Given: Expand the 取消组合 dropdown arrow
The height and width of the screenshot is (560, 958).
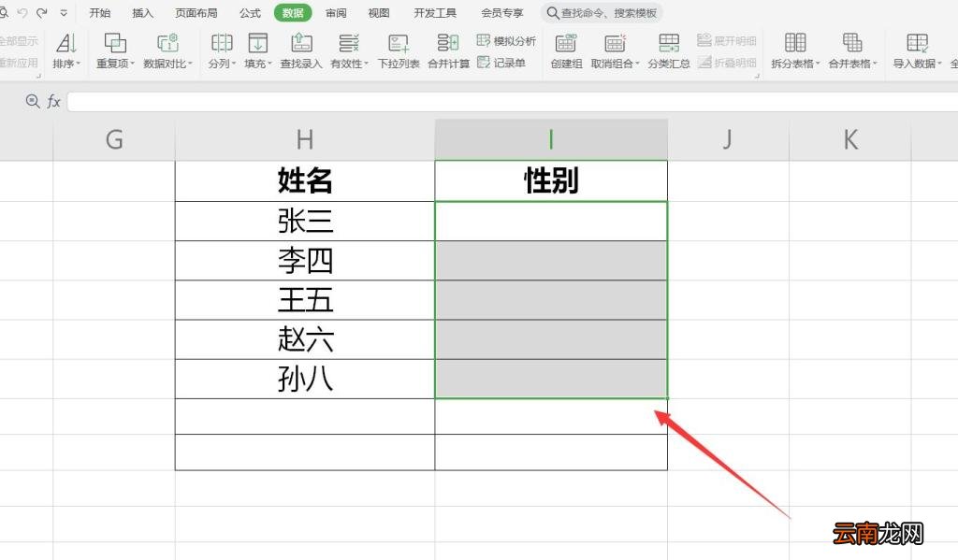Looking at the screenshot, I should point(638,64).
